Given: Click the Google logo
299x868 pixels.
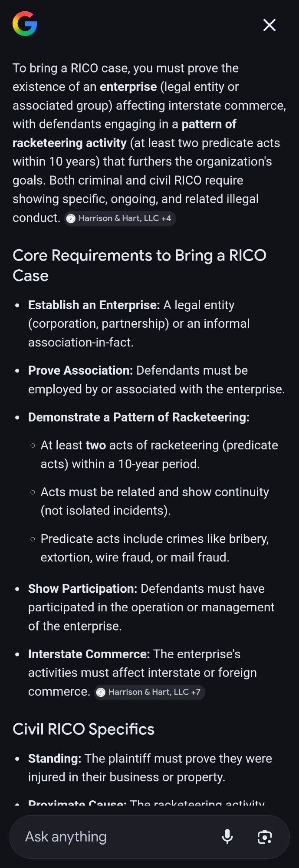Looking at the screenshot, I should pyautogui.click(x=25, y=24).
